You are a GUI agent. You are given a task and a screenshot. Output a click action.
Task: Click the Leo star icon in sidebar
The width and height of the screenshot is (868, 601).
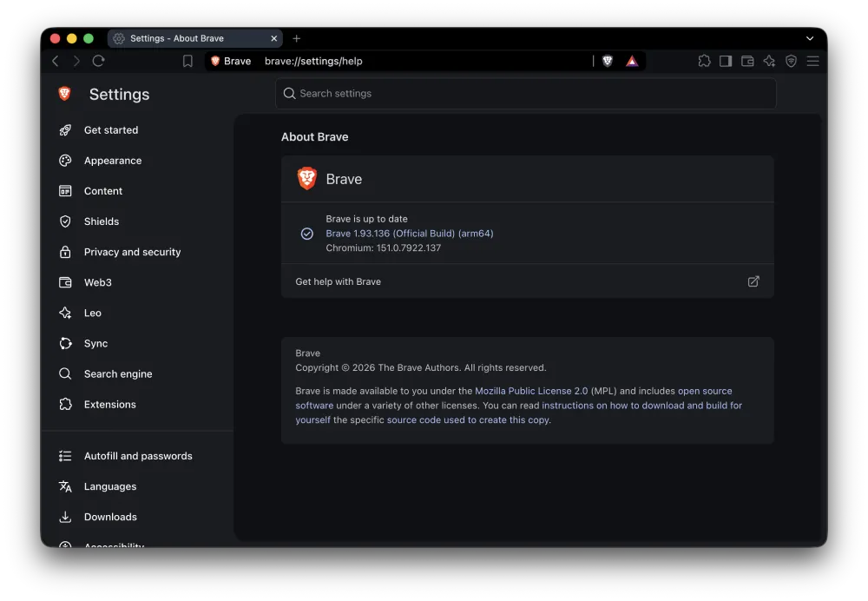pyautogui.click(x=65, y=313)
